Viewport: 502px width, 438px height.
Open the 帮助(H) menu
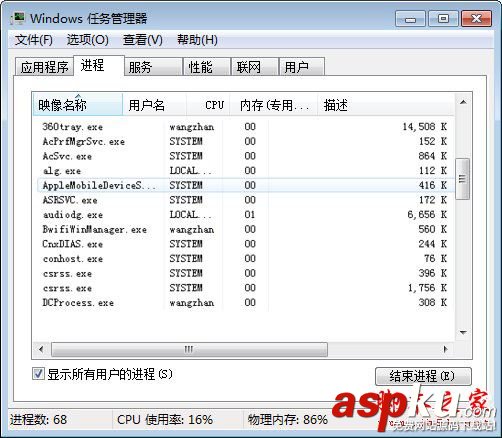pos(197,40)
